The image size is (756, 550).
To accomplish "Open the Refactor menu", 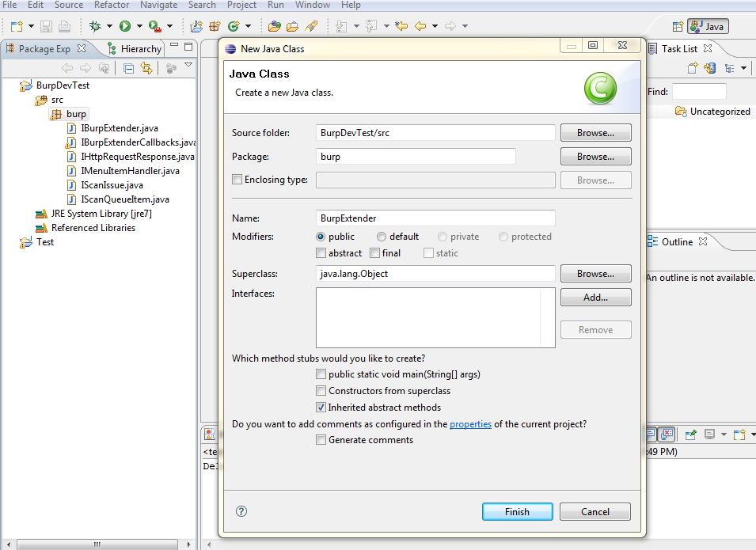I will [112, 5].
